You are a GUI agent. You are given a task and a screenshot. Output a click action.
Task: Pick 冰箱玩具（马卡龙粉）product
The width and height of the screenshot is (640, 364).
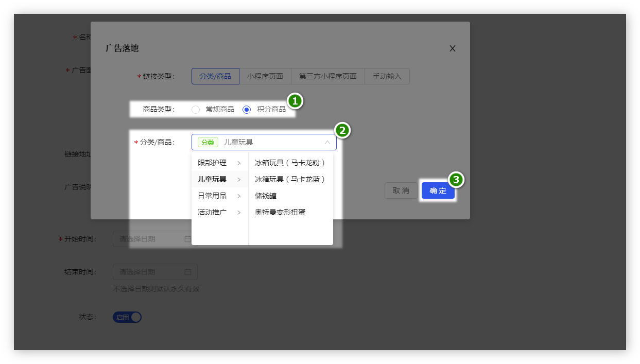tap(291, 163)
